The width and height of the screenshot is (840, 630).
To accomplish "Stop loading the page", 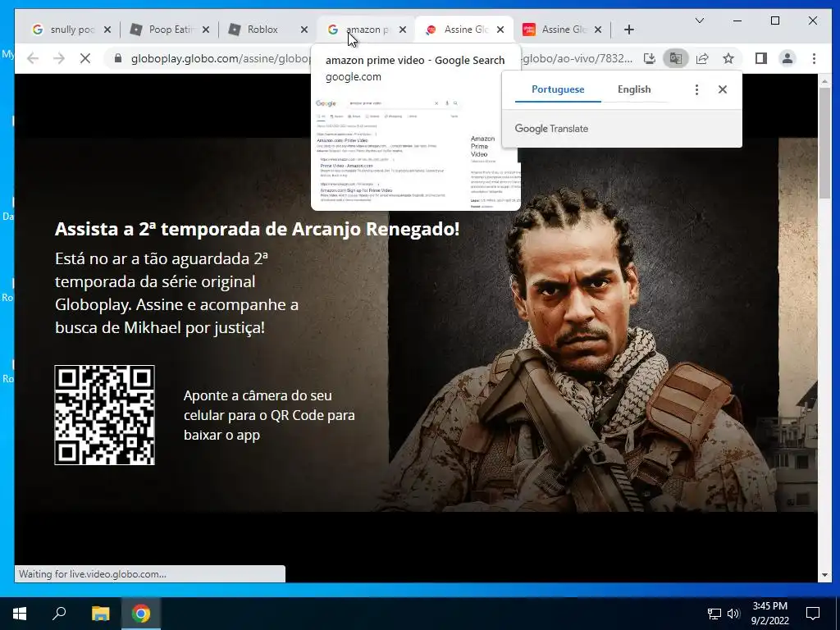I will 85,58.
